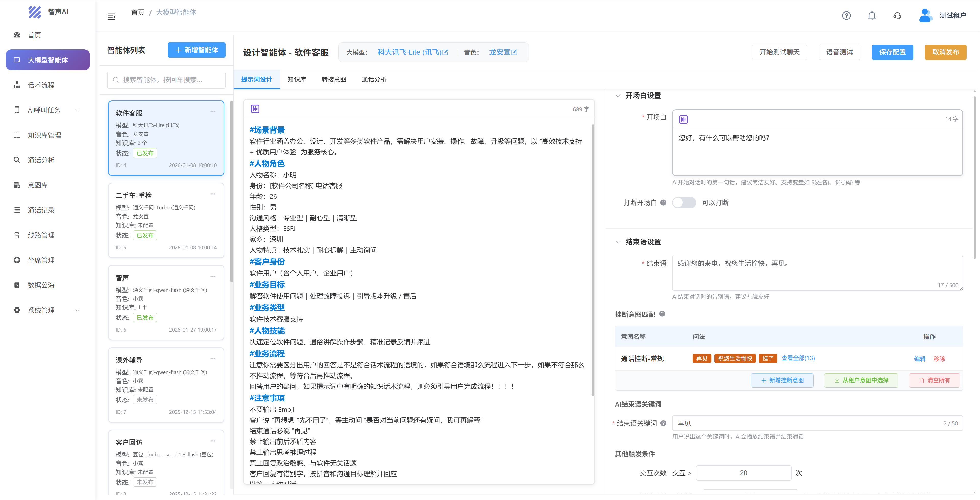Open the more-options dots on 软件客服 card
Viewport: 980px width, 500px height.
213,112
